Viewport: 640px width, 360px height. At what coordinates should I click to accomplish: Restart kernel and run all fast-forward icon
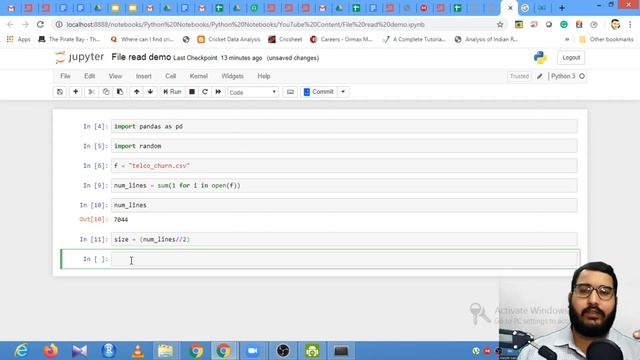[218, 92]
